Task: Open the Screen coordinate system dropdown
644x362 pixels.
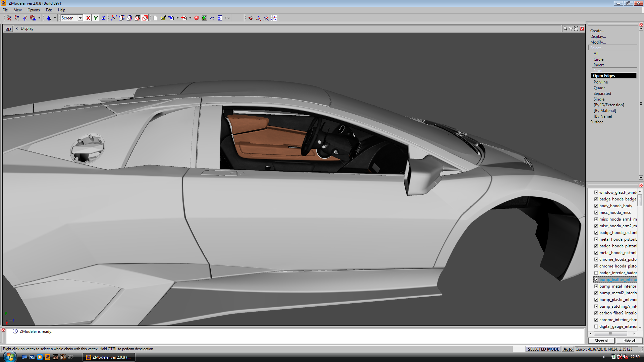Action: tap(80, 18)
